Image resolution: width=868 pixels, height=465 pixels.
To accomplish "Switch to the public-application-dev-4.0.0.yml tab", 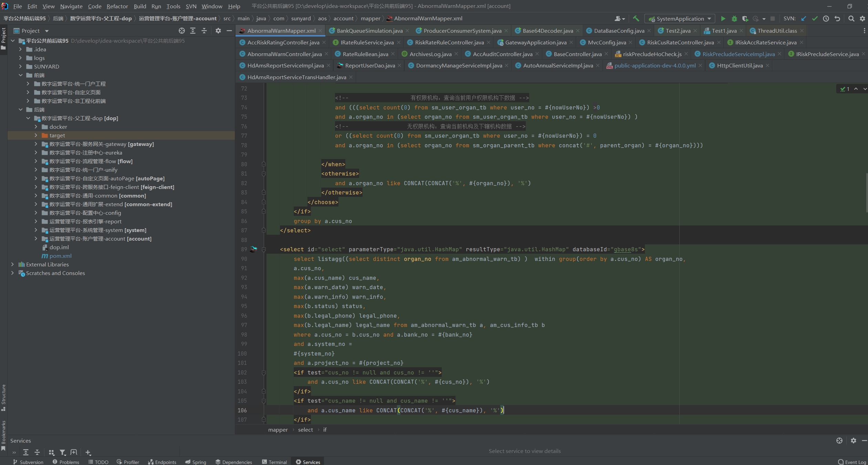I will tap(655, 65).
